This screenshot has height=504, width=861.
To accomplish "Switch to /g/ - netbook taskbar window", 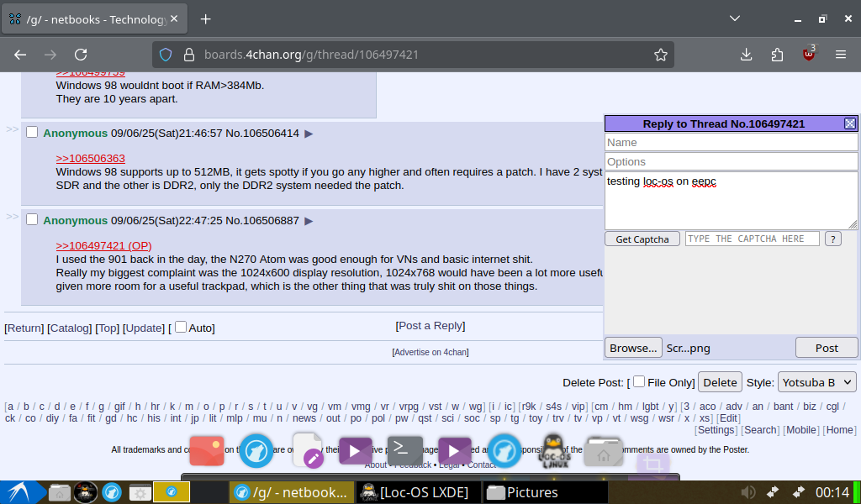I will click(292, 492).
